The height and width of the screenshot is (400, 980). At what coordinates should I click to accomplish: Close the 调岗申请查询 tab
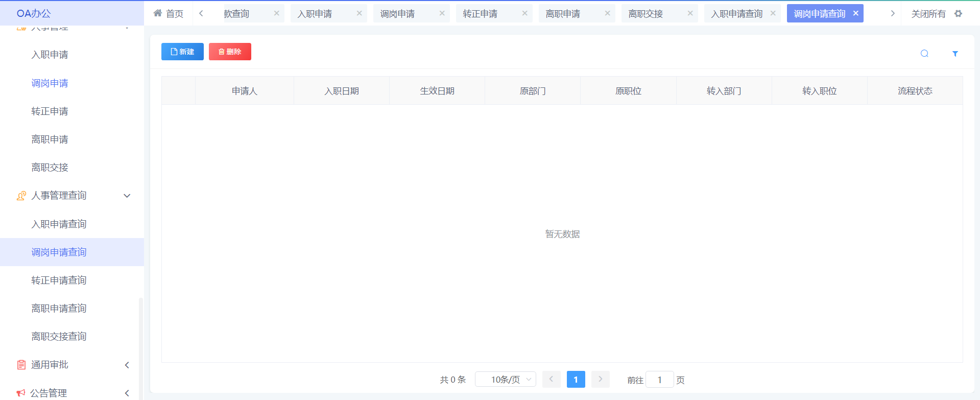coord(856,13)
